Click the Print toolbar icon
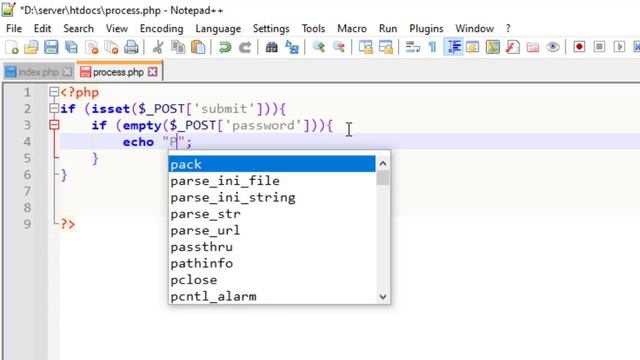This screenshot has width=640, height=360. pos(131,47)
